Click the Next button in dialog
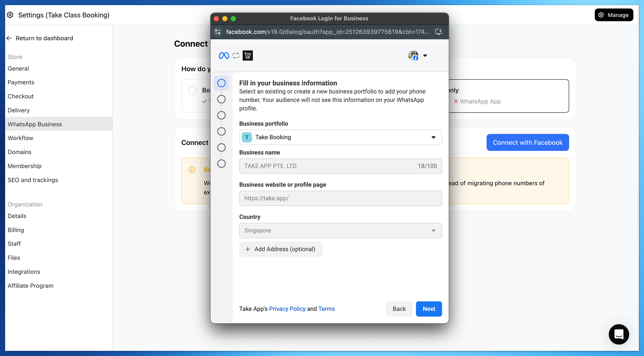The width and height of the screenshot is (644, 356). [429, 309]
